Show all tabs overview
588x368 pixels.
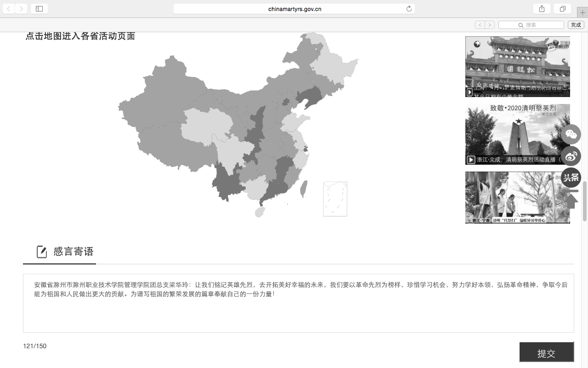pyautogui.click(x=562, y=9)
